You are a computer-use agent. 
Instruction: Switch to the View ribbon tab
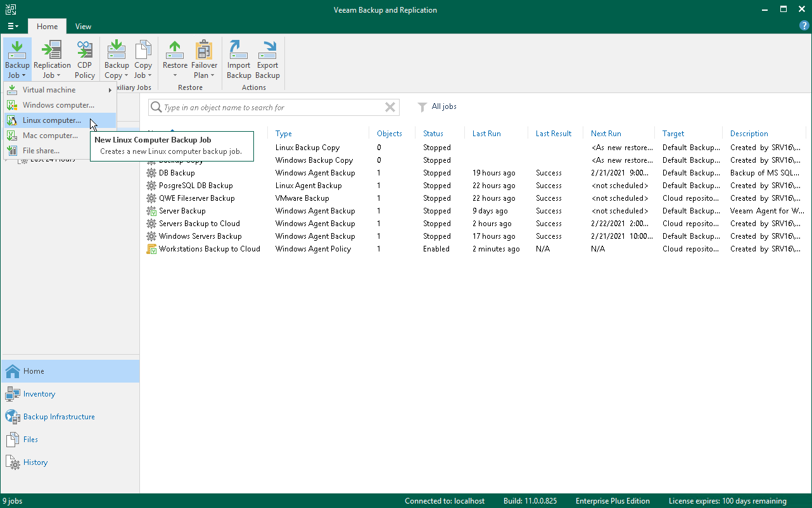click(x=83, y=27)
